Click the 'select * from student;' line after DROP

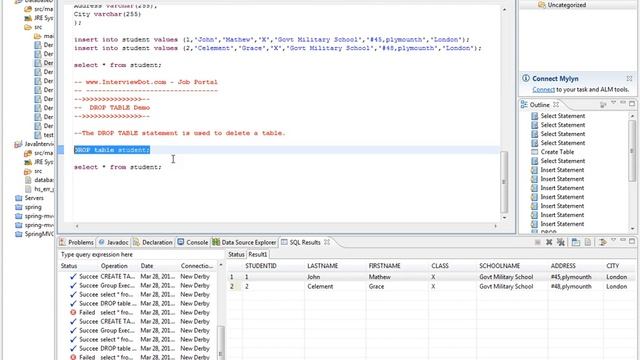pyautogui.click(x=118, y=167)
